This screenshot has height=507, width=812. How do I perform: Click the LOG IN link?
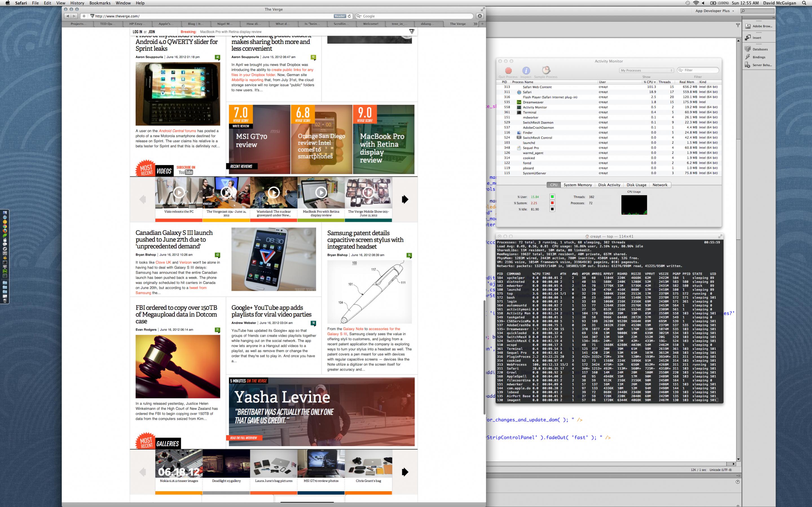(137, 32)
